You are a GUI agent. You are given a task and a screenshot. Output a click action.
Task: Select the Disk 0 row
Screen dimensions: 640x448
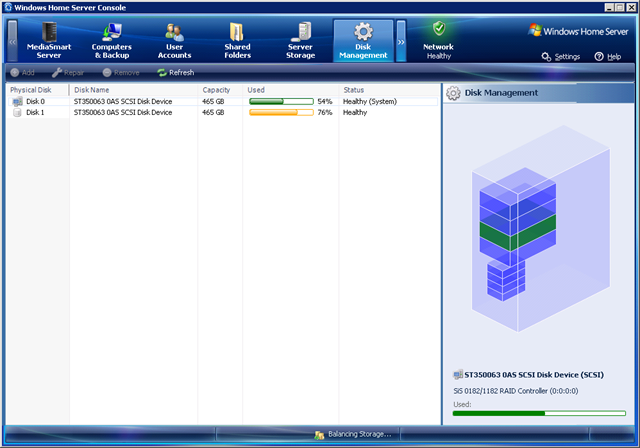223,101
